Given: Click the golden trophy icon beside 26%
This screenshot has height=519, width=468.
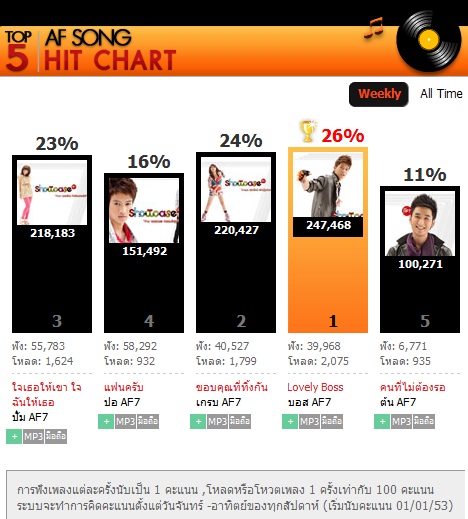Looking at the screenshot, I should [308, 131].
